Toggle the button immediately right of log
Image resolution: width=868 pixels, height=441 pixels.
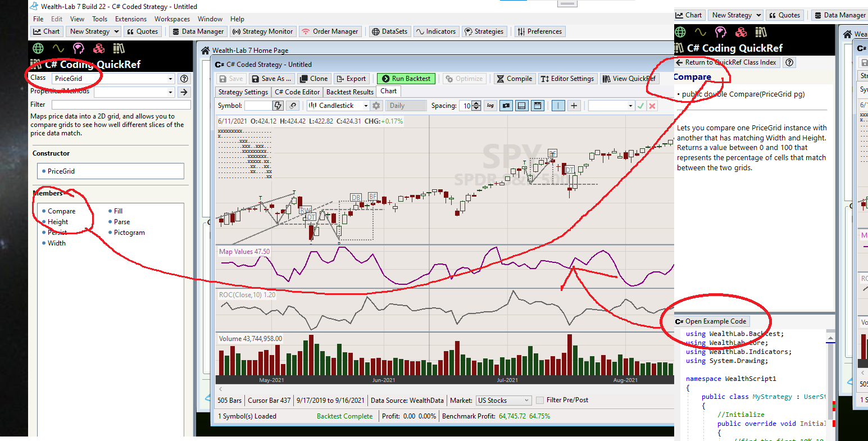coord(506,106)
